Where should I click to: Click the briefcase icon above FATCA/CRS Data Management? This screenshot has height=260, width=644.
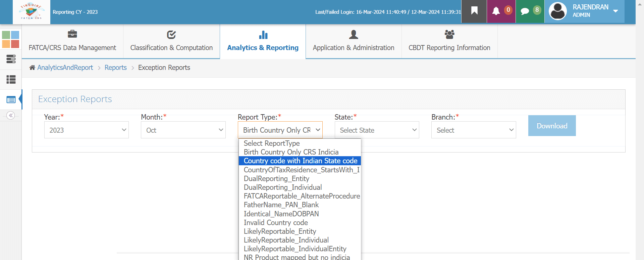[x=72, y=34]
